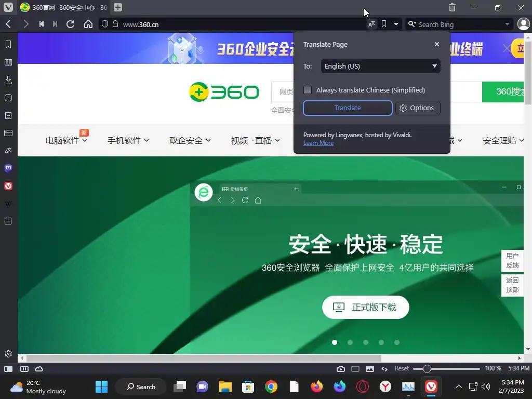Open the Window panel in sidebar
Image resolution: width=532 pixels, height=399 pixels.
[8, 133]
